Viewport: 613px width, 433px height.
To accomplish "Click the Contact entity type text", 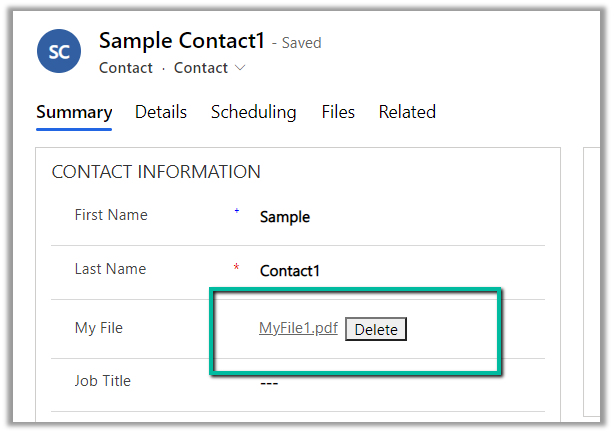I will point(126,68).
